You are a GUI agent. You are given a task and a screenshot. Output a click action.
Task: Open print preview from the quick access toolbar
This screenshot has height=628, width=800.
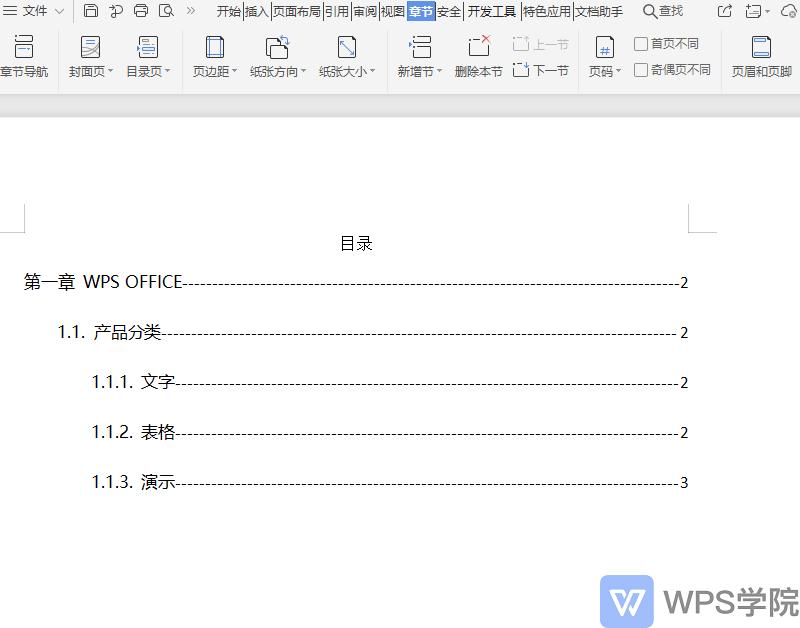click(166, 11)
